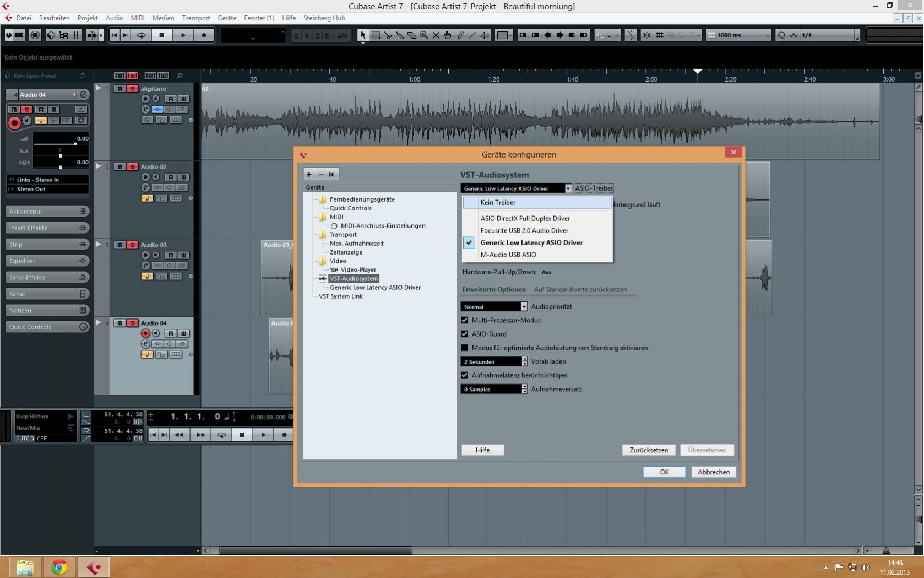Click the track search magnifier icon
The image size is (924, 578).
tap(180, 75)
